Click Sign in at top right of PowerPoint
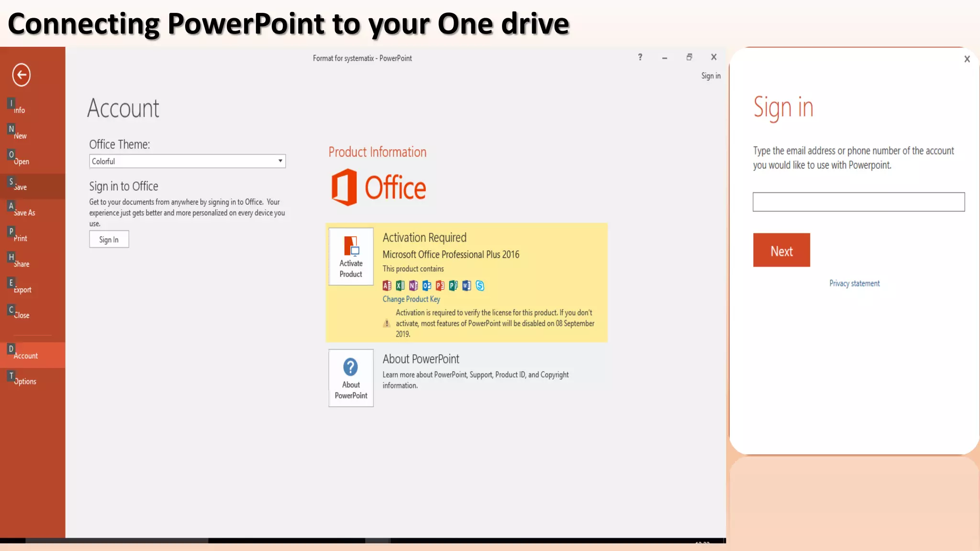The width and height of the screenshot is (980, 551). point(711,76)
